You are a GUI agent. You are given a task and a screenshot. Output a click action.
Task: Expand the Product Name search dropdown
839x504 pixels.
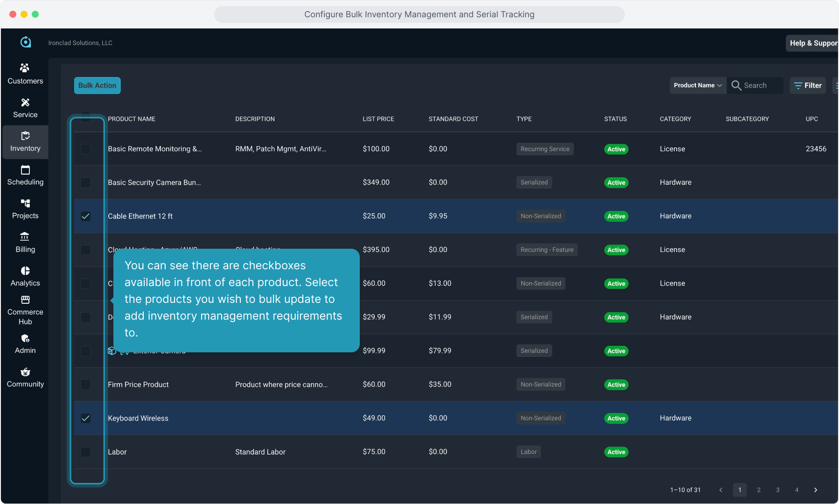click(x=698, y=85)
